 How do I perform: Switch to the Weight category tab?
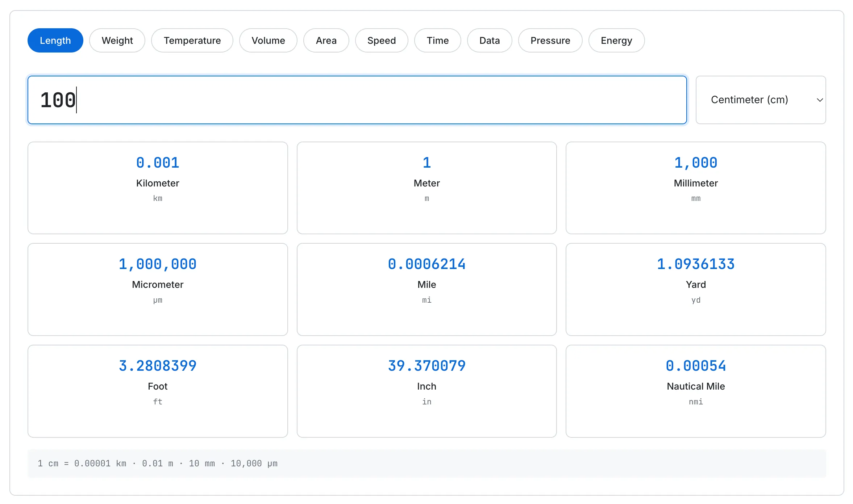(117, 41)
